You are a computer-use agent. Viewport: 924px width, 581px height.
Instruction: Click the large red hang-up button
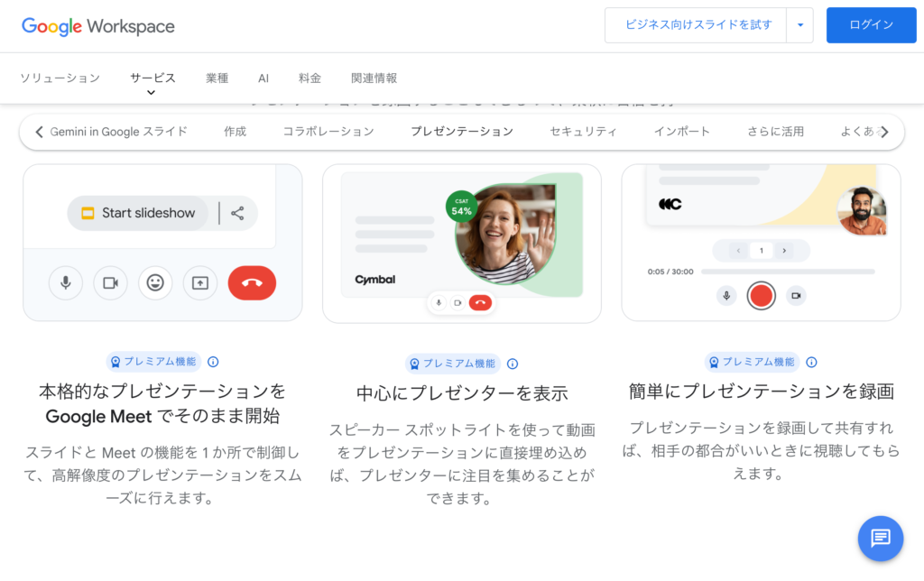click(x=253, y=283)
